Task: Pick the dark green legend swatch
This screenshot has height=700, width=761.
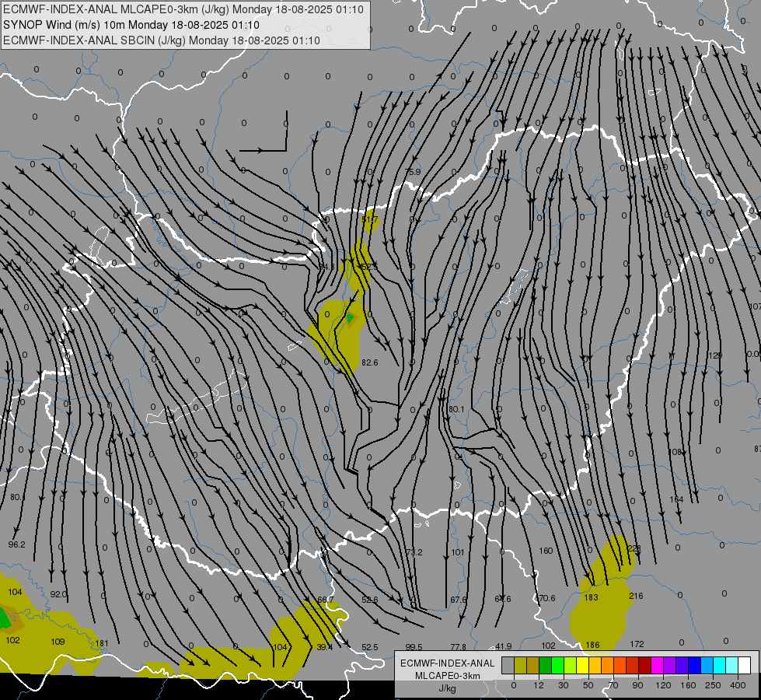Action: pyautogui.click(x=546, y=665)
